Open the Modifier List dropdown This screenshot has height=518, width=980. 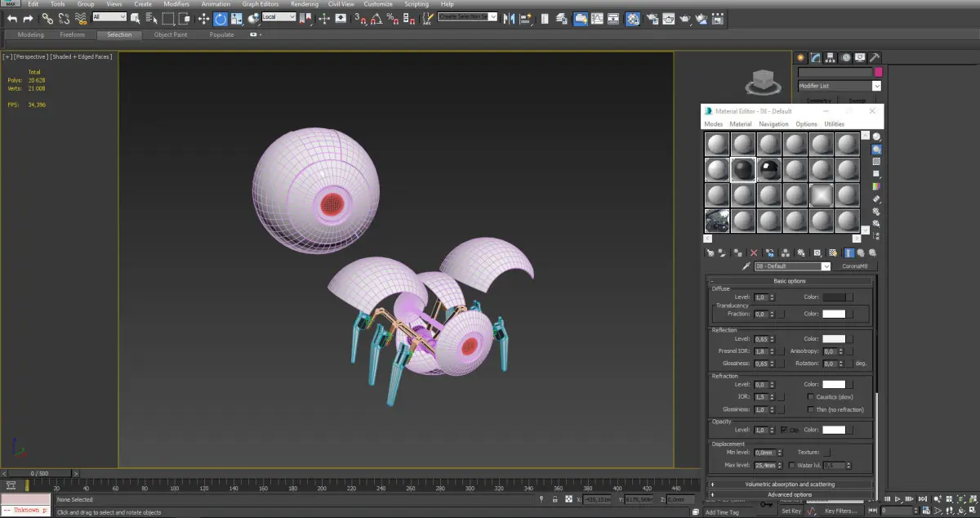tap(876, 86)
